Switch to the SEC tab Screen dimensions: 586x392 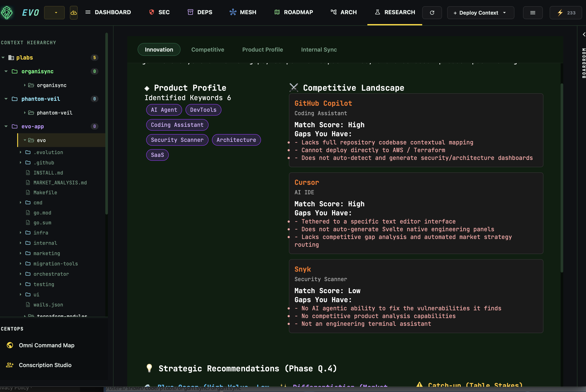[x=159, y=12]
